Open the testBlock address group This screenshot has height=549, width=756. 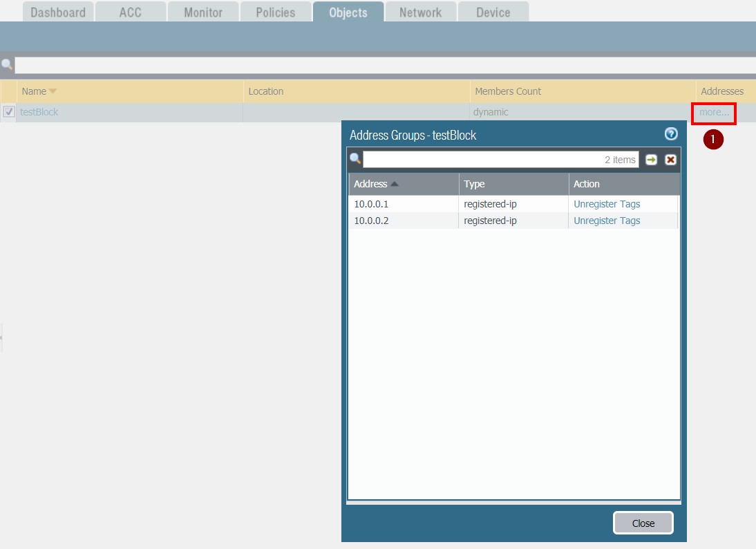[x=39, y=111]
